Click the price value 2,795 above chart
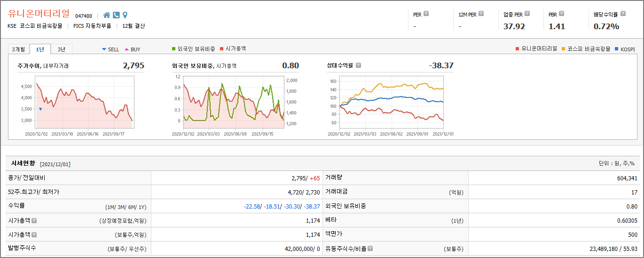 134,65
